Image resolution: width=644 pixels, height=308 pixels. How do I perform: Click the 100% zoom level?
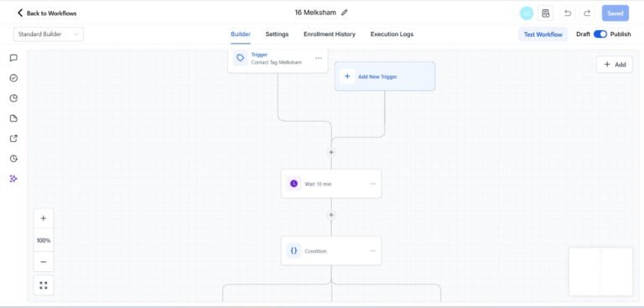(44, 240)
